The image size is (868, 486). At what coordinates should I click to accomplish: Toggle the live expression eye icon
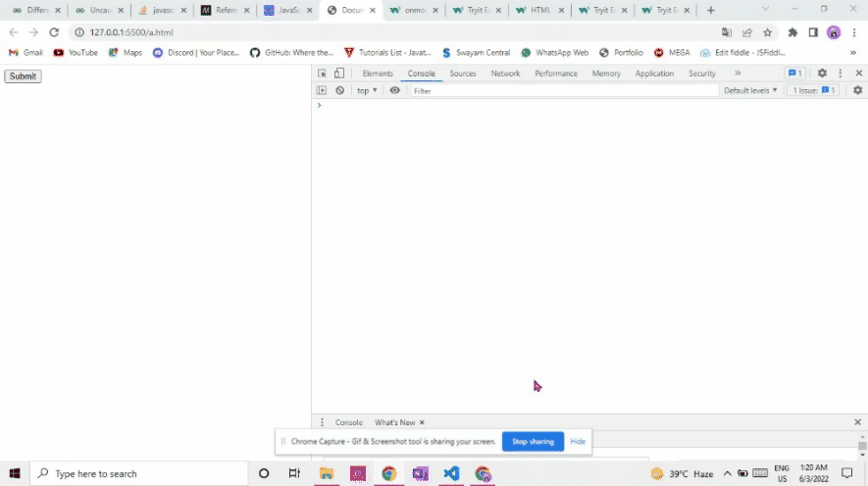(394, 90)
